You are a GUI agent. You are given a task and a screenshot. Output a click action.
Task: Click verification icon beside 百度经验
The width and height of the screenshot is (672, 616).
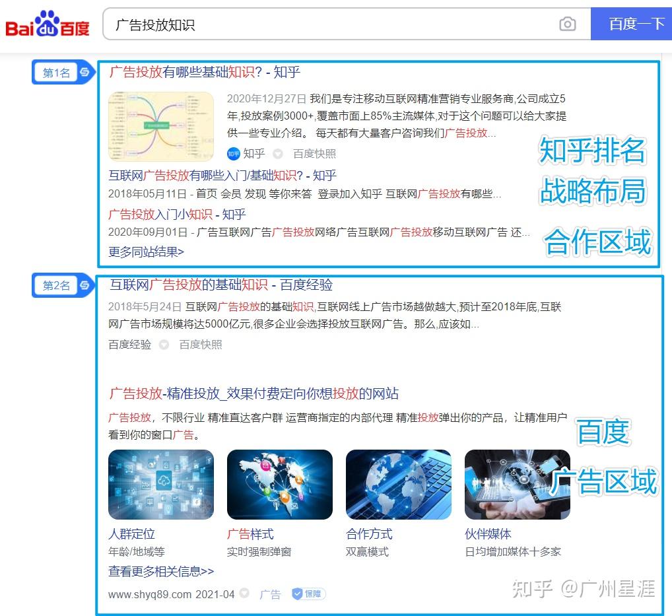[164, 345]
